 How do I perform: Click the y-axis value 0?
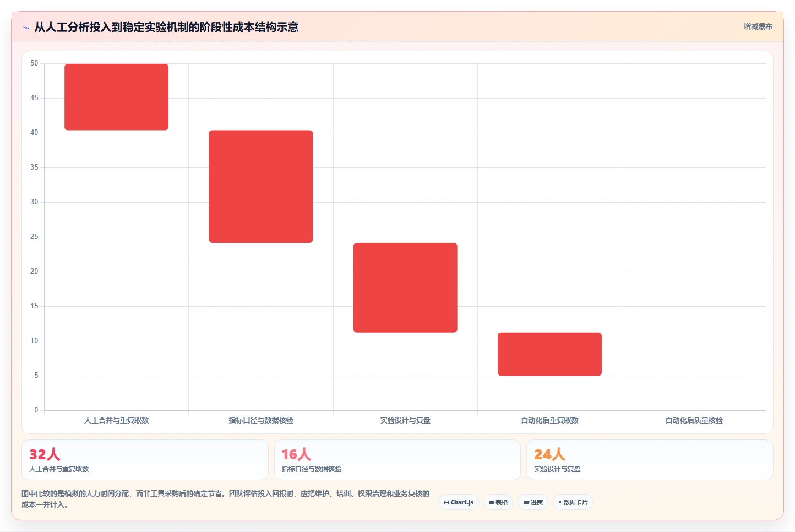36,410
